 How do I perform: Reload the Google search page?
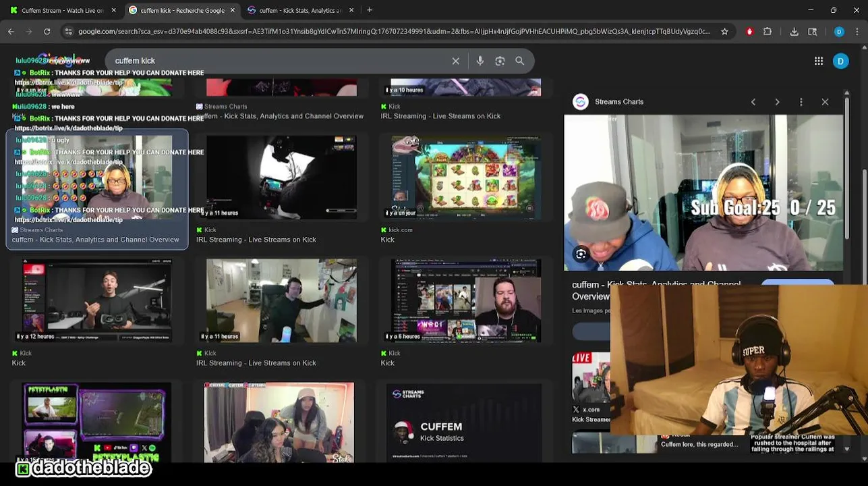47,31
